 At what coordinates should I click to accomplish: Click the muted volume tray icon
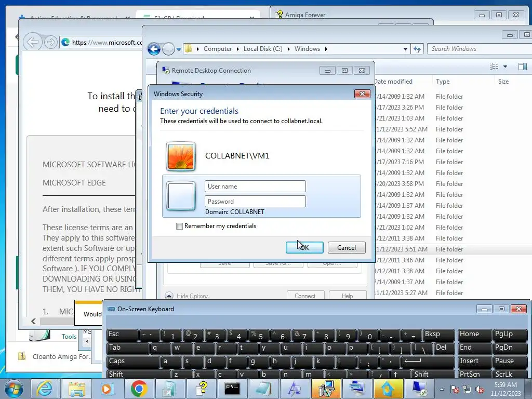480,389
